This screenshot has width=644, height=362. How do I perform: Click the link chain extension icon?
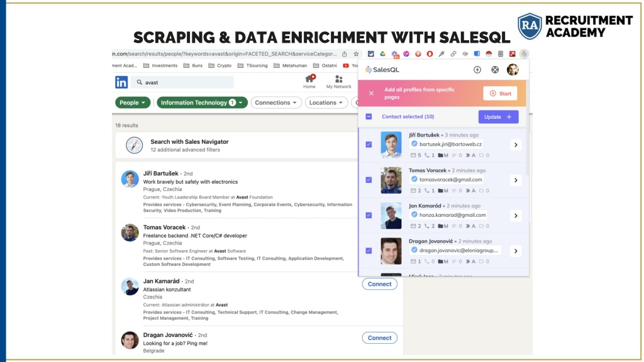point(453,54)
